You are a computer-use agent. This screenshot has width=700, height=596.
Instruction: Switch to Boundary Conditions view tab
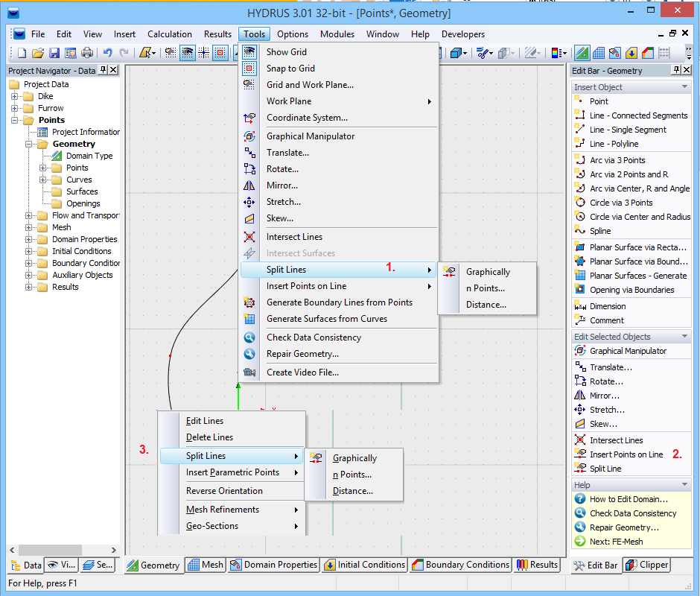(461, 565)
